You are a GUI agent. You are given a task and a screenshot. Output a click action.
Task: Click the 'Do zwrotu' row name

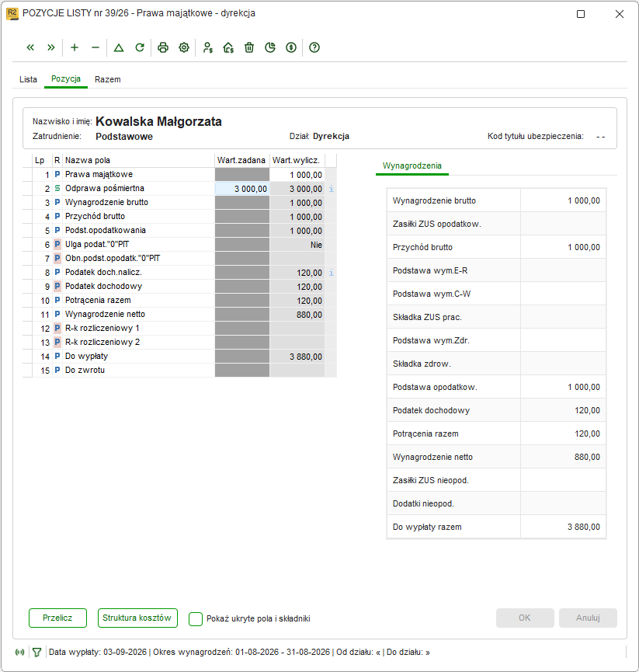click(x=85, y=370)
